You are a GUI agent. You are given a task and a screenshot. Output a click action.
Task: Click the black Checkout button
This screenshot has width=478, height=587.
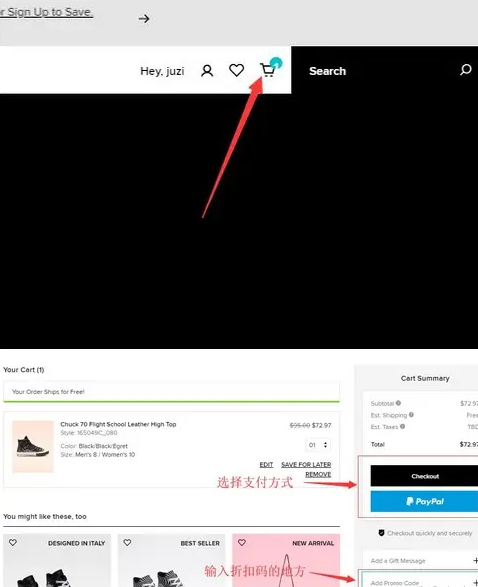[x=424, y=476]
